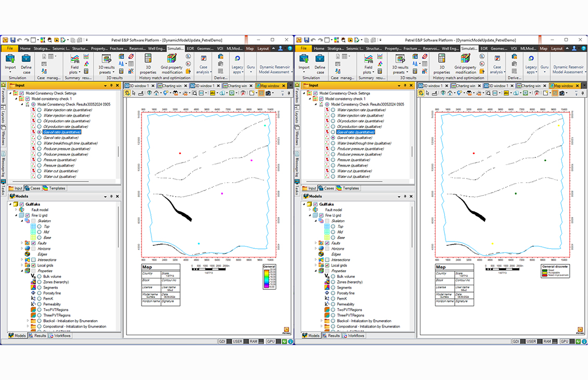Click magnifier zoom icon in left map toolbar
The image size is (588, 380).
click(x=194, y=93)
